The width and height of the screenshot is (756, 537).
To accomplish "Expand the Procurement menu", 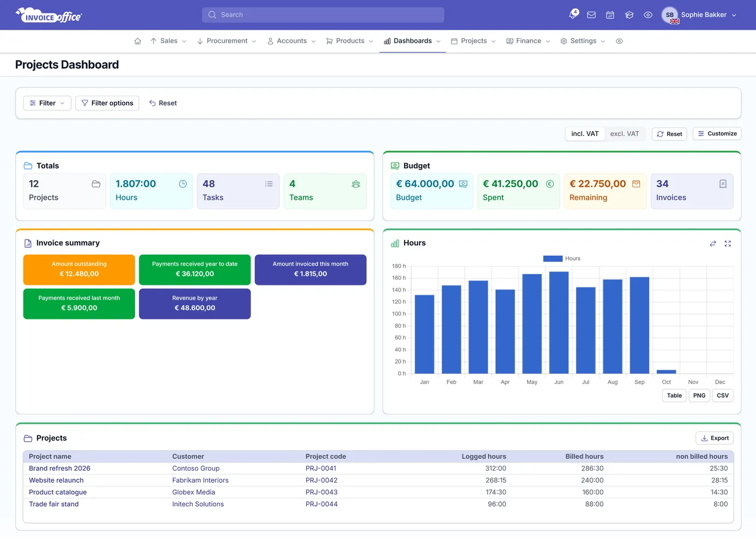I will coord(227,41).
